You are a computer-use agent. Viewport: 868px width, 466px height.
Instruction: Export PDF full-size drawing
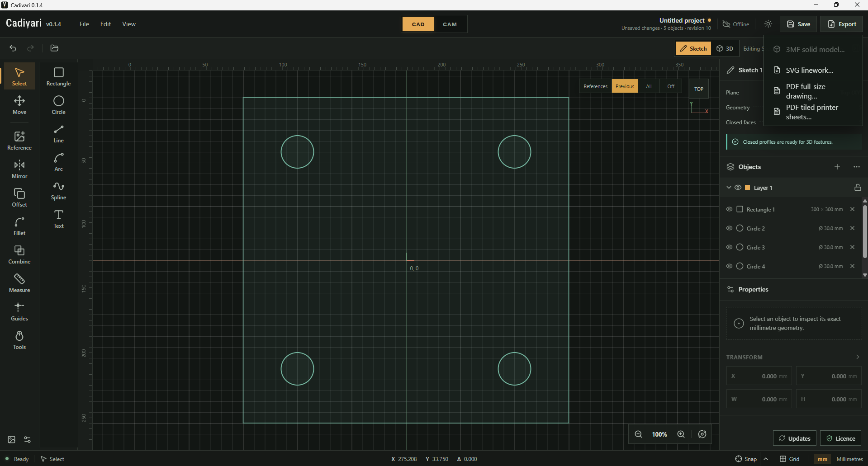pos(813,91)
